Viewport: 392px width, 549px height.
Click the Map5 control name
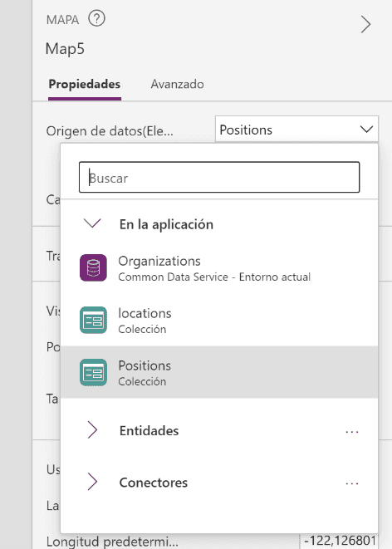(x=65, y=49)
